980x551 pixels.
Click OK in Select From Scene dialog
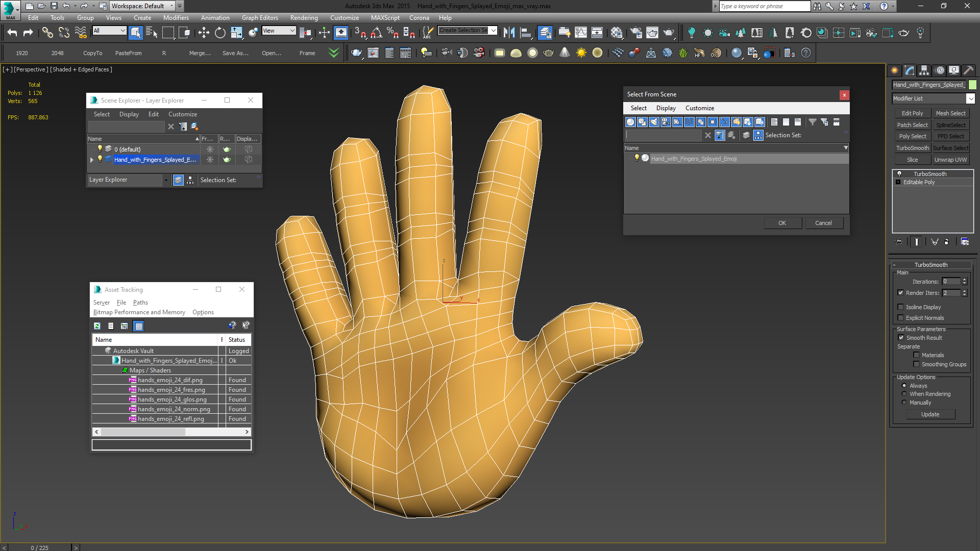point(782,223)
